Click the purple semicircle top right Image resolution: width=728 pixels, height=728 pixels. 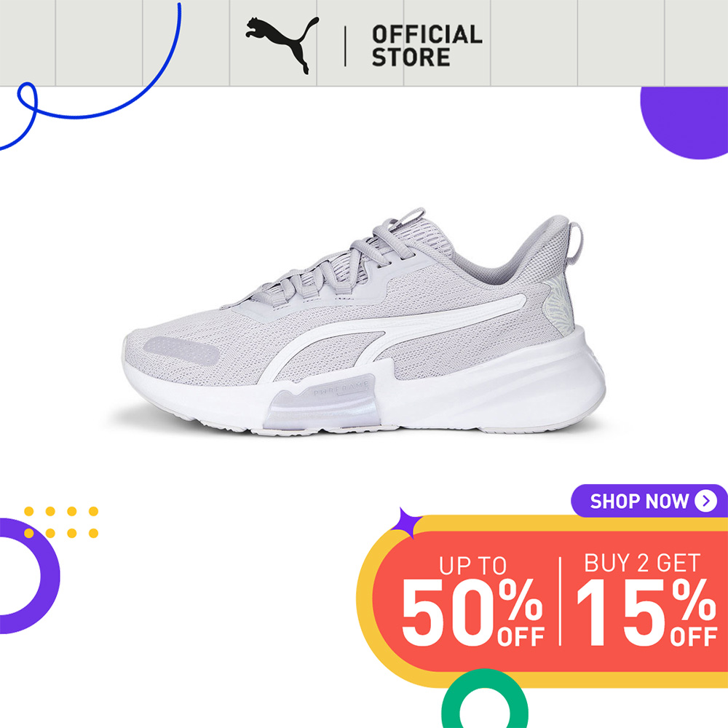point(684,123)
